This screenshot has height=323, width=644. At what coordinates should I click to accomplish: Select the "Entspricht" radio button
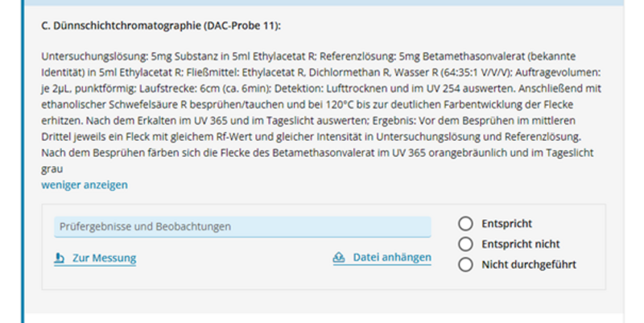(x=465, y=224)
